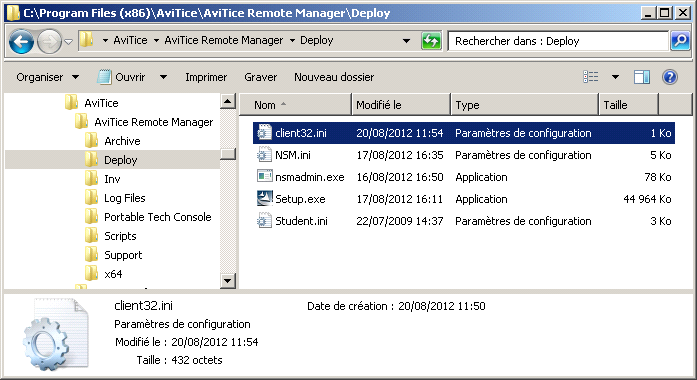Change view with the view mode icon

click(x=590, y=77)
